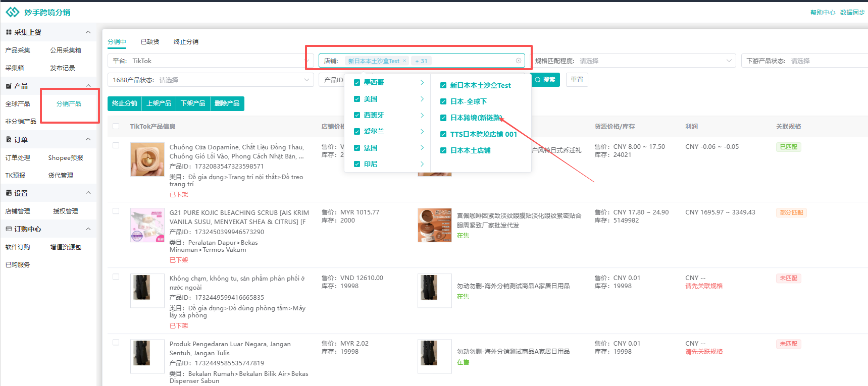This screenshot has height=386, width=868.
Task: Open 产品采集 in the sidebar
Action: (18, 50)
